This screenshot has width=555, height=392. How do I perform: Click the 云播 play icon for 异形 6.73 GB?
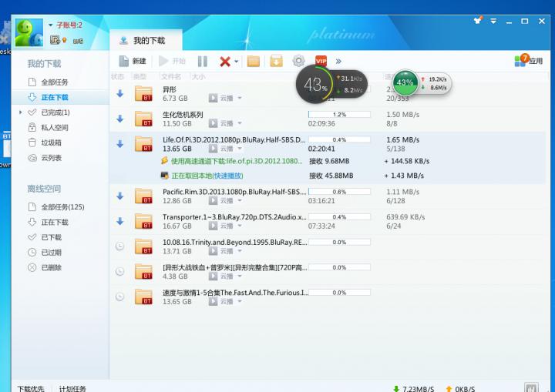click(x=213, y=98)
